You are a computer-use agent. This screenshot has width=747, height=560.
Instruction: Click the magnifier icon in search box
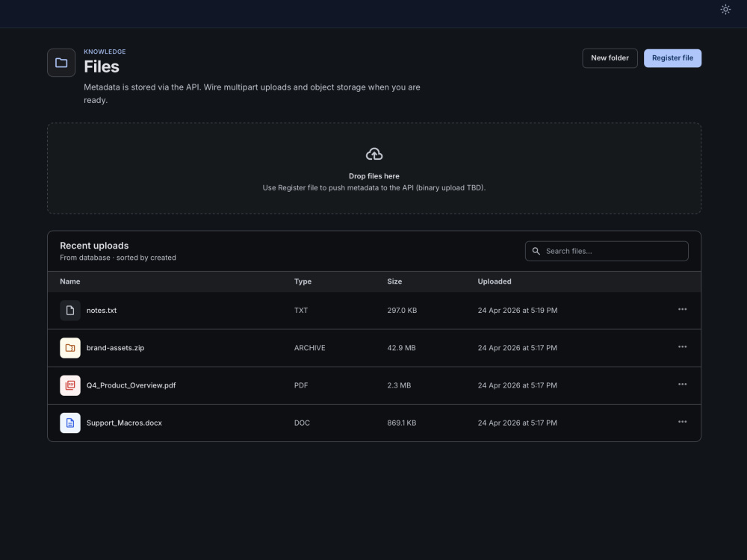[x=536, y=251]
